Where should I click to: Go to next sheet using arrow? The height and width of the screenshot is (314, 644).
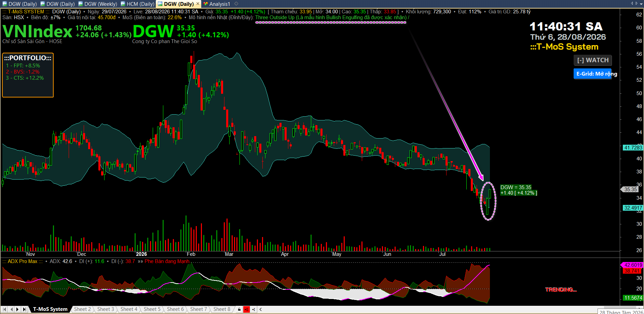(18, 309)
